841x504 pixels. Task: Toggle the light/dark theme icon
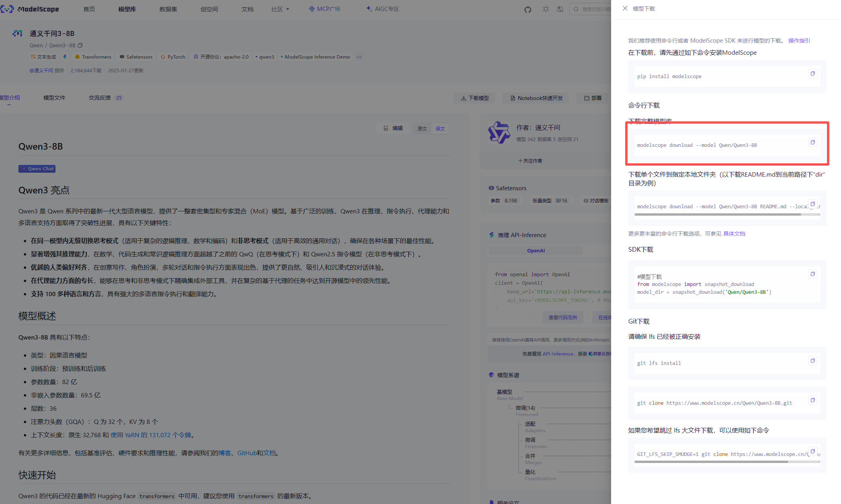coord(546,9)
